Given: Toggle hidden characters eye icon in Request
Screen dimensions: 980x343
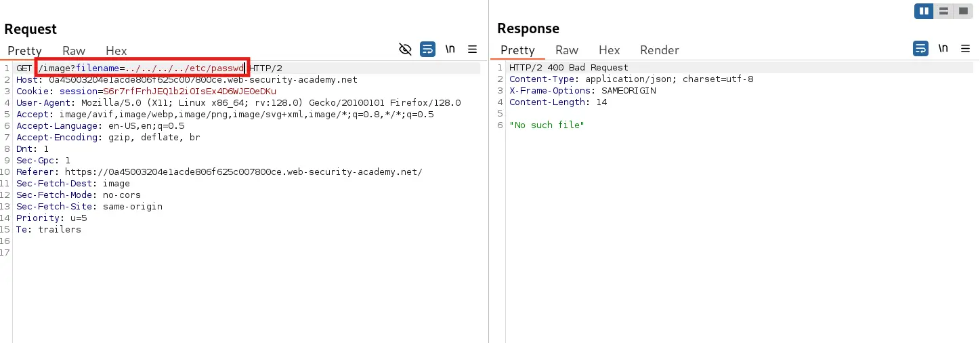Looking at the screenshot, I should pyautogui.click(x=405, y=49).
